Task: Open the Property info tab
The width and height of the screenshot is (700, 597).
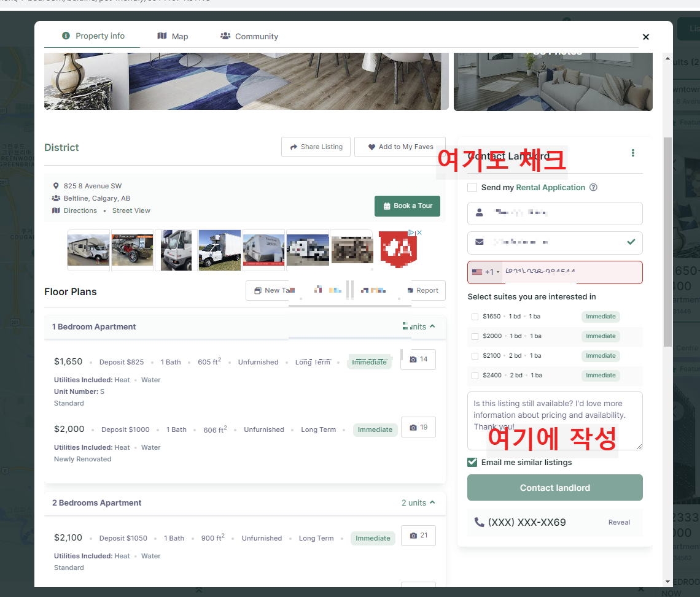Action: [93, 36]
